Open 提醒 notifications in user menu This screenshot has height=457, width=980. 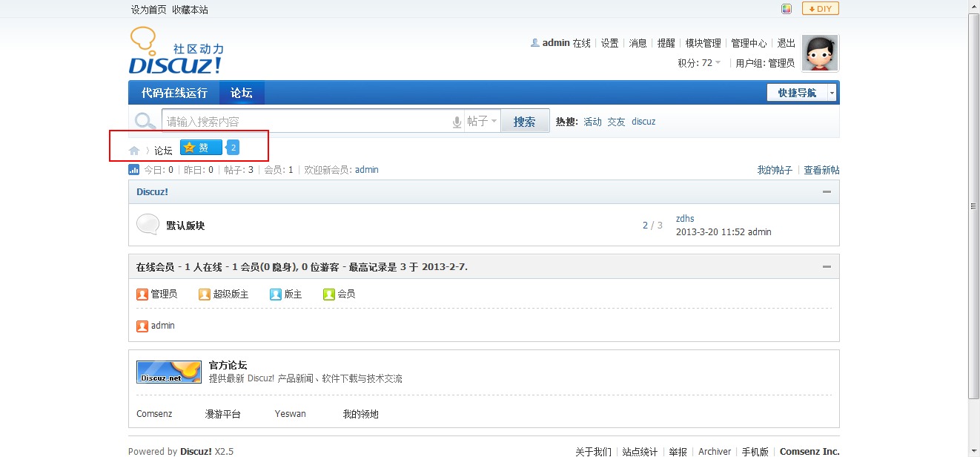pyautogui.click(x=666, y=43)
